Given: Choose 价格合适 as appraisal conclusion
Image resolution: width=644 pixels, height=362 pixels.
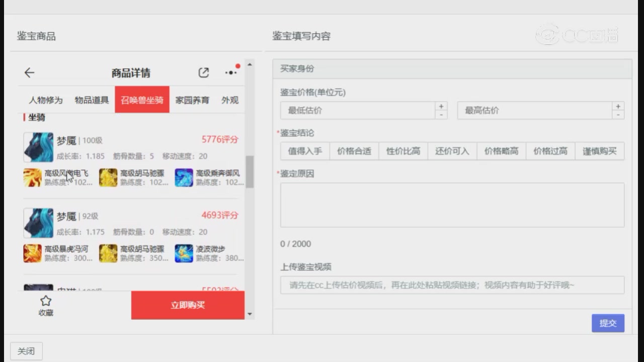Looking at the screenshot, I should click(x=354, y=151).
